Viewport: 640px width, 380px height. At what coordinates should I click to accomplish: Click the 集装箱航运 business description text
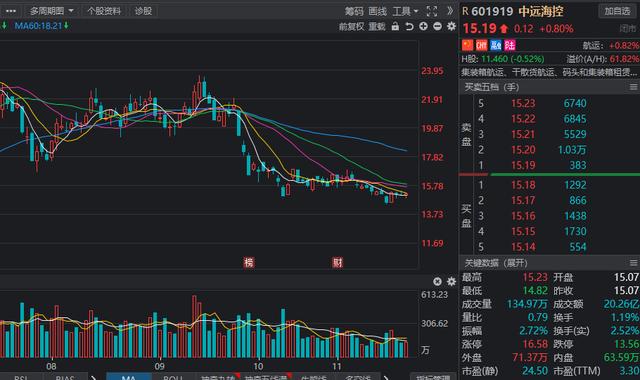click(549, 72)
